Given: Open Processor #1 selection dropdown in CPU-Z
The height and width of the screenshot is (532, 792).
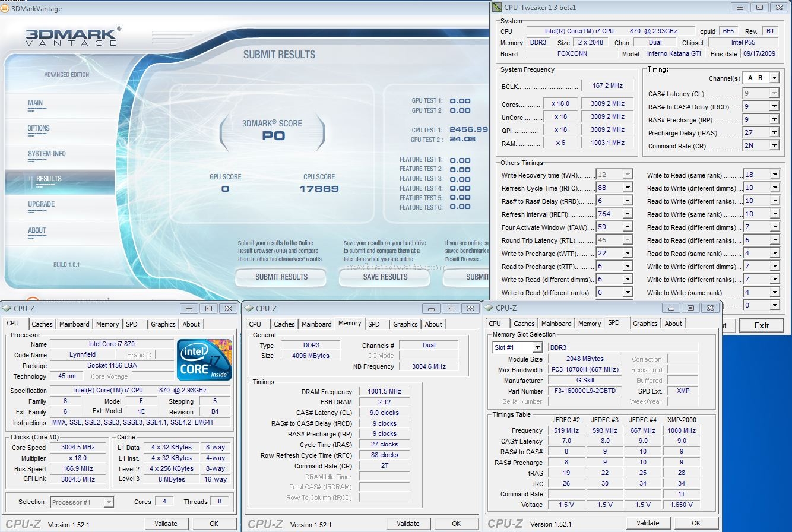Looking at the screenshot, I should click(x=82, y=502).
